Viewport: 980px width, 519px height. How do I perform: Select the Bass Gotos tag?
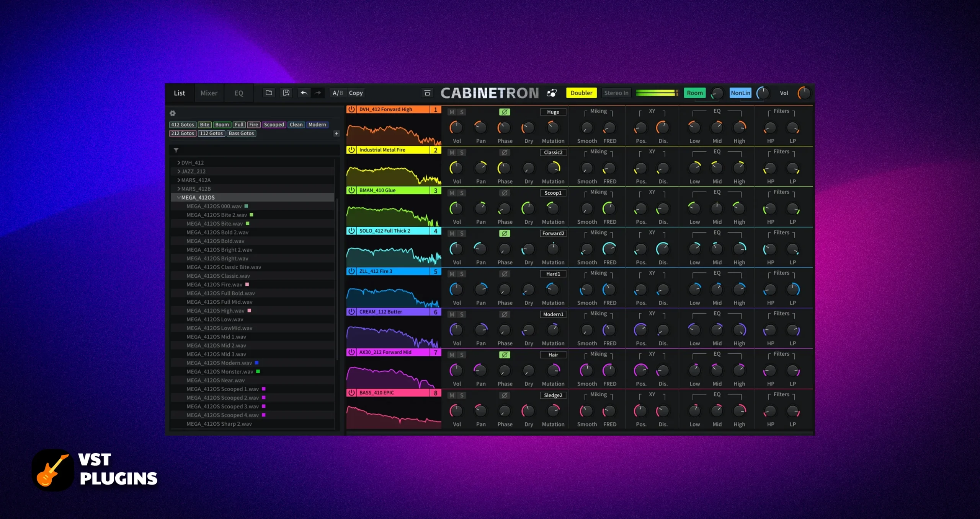(241, 133)
